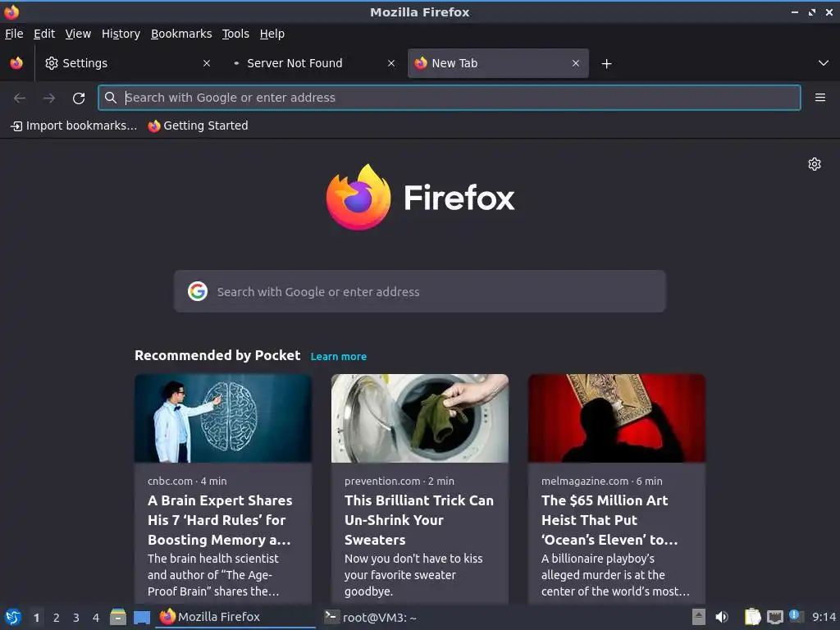This screenshot has width=840, height=630.
Task: Click 'prevention.com · 2 min' source text
Action: point(399,481)
